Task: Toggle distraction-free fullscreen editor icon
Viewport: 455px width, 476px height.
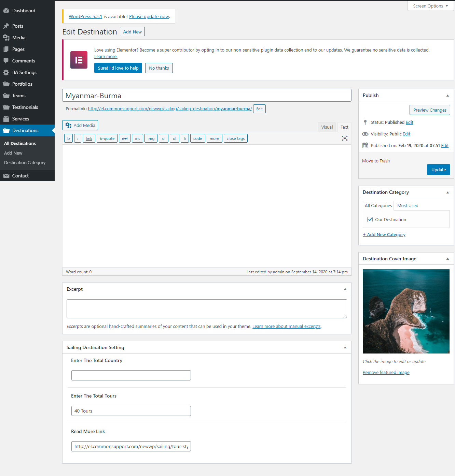Action: (x=345, y=138)
